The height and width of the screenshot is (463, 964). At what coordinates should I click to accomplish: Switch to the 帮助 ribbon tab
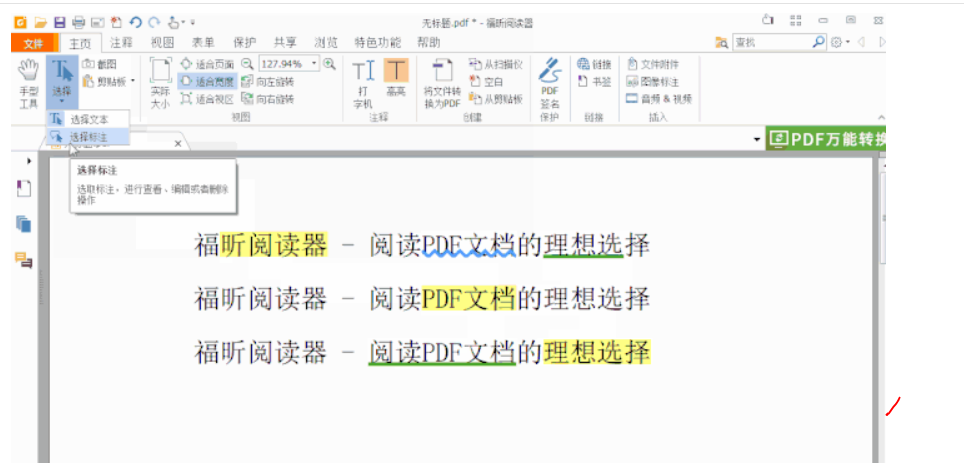(429, 42)
